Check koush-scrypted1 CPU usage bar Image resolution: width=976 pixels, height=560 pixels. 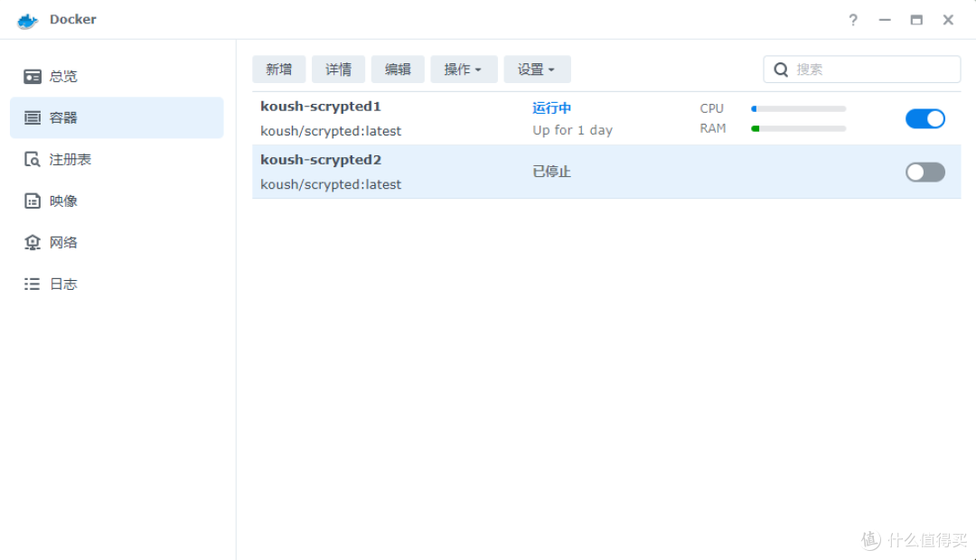798,108
